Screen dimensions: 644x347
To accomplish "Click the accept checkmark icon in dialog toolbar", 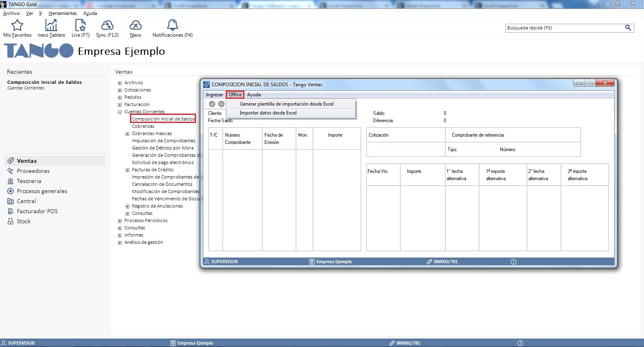I will click(x=212, y=104).
